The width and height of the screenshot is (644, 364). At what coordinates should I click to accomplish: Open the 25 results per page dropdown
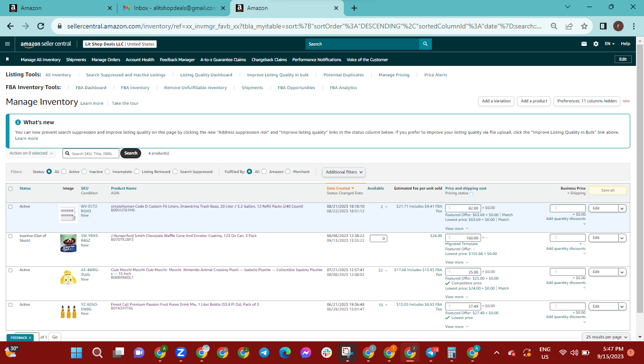pyautogui.click(x=607, y=337)
